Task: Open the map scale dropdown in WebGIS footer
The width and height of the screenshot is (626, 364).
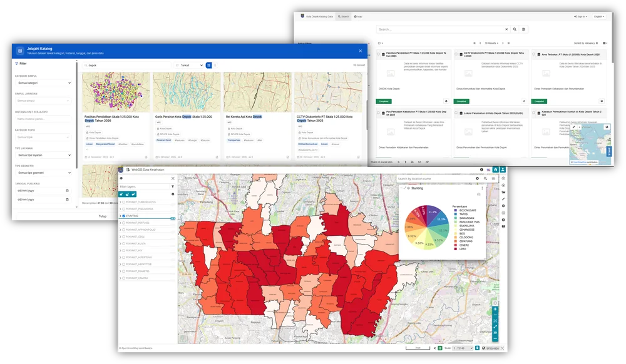Action: tap(463, 348)
